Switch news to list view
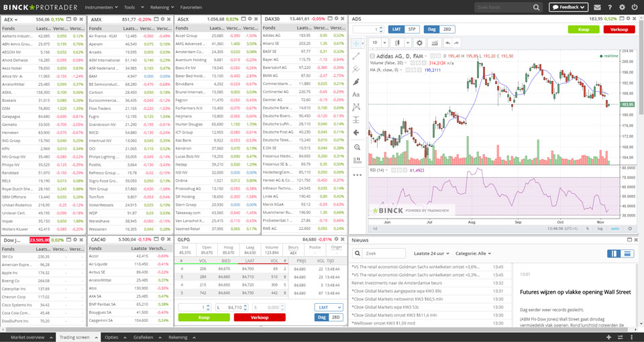The image size is (644, 342). (627, 253)
